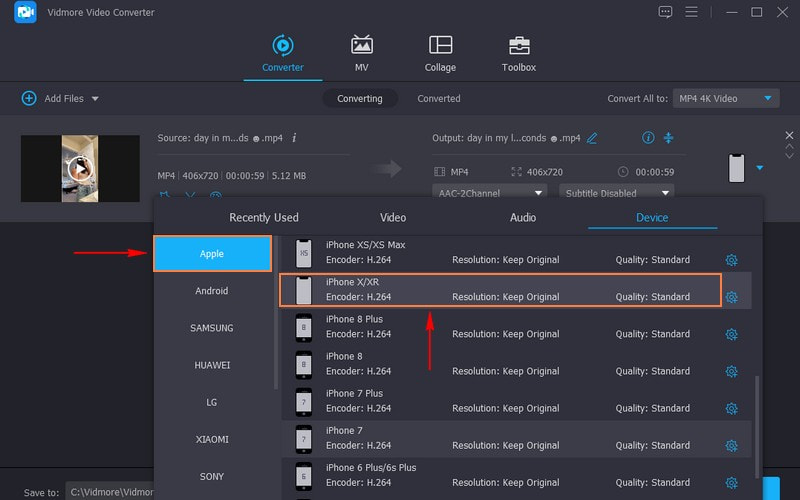Open settings gear for iPhone 8 Plus
This screenshot has height=500, width=800.
click(x=731, y=334)
